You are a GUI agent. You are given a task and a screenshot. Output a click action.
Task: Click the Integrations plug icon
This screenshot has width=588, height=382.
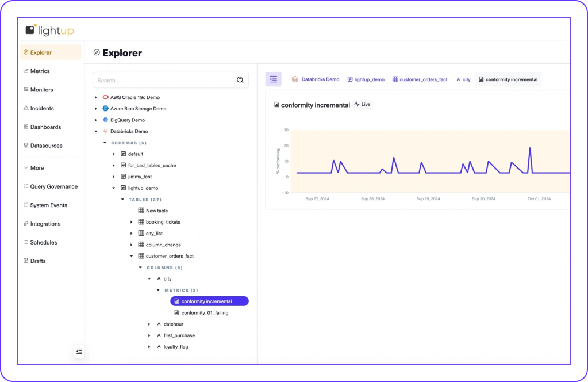click(26, 224)
